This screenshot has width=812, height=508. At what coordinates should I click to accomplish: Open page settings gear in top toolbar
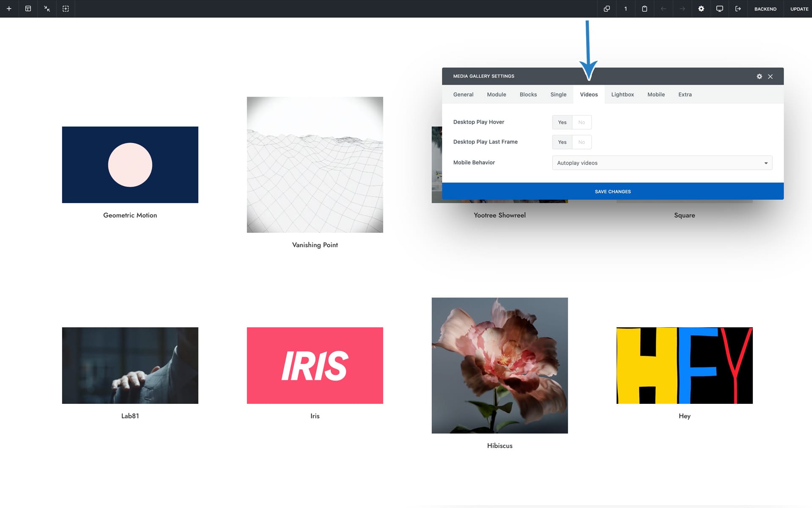pos(701,8)
